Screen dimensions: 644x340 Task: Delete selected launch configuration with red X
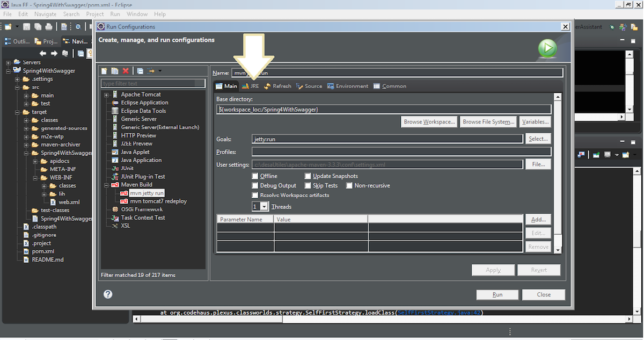(126, 71)
